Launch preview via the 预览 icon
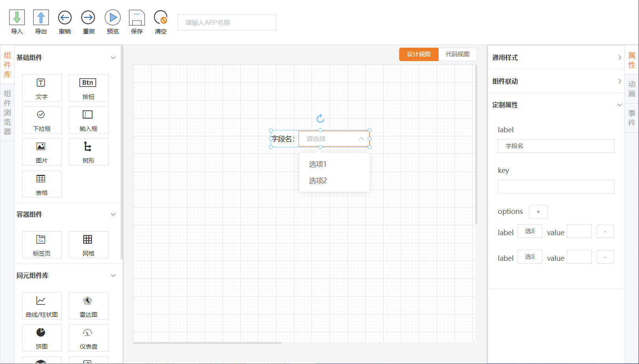The width and height of the screenshot is (639, 364). point(113,18)
